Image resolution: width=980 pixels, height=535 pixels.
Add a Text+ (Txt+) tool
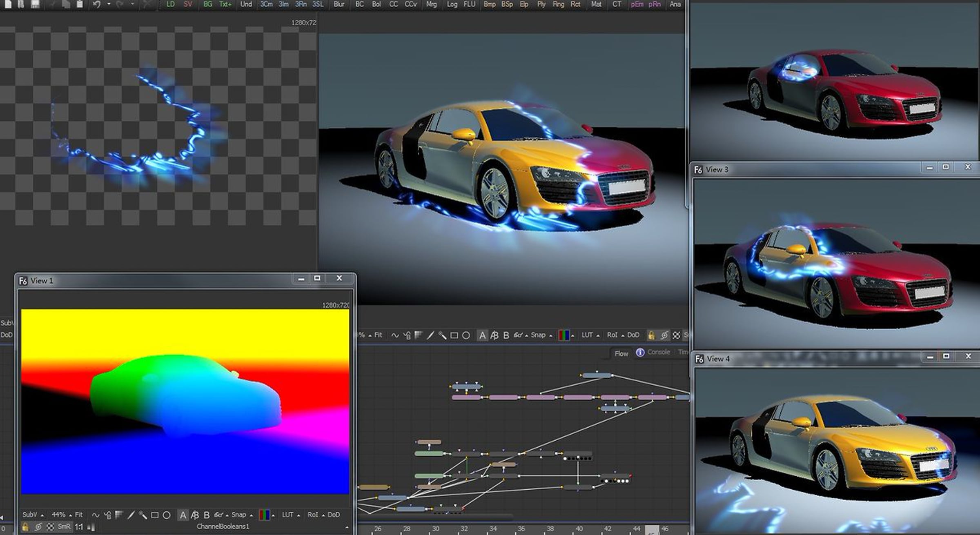[x=225, y=4]
